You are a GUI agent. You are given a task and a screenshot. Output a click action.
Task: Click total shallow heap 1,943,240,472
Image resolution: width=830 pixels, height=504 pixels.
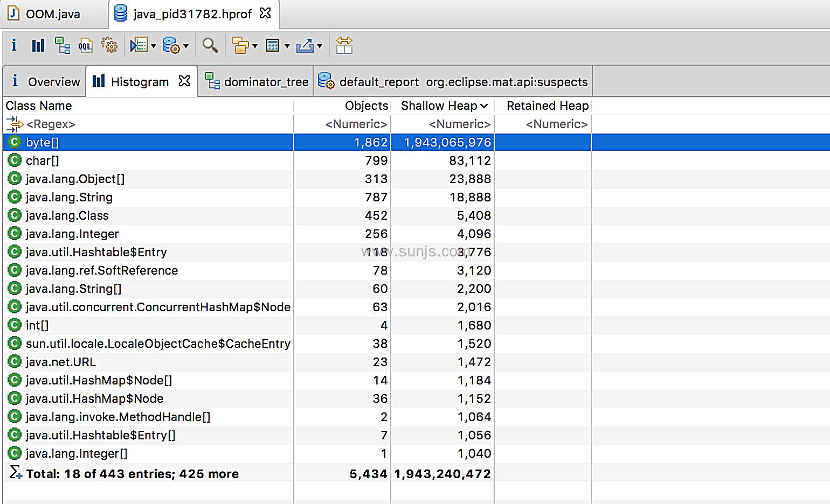(x=442, y=474)
